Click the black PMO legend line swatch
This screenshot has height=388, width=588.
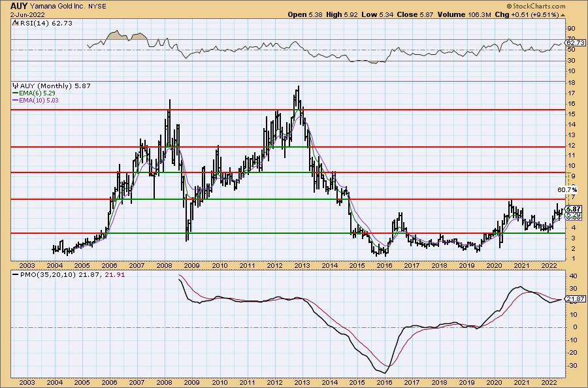coord(16,275)
